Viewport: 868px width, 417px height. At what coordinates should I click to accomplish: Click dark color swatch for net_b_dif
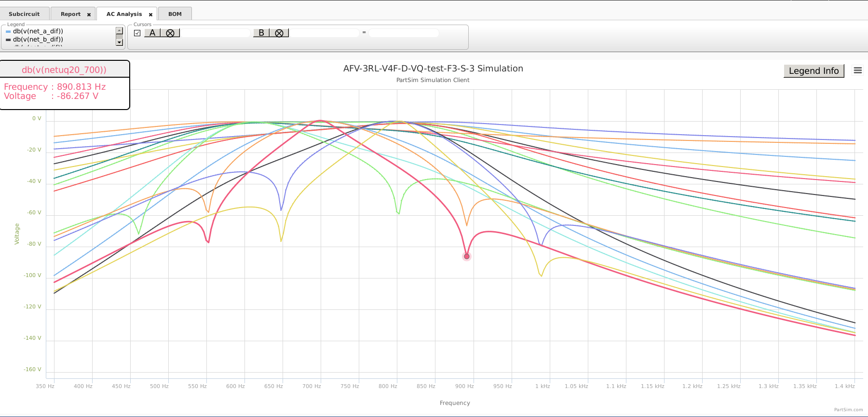coord(8,40)
